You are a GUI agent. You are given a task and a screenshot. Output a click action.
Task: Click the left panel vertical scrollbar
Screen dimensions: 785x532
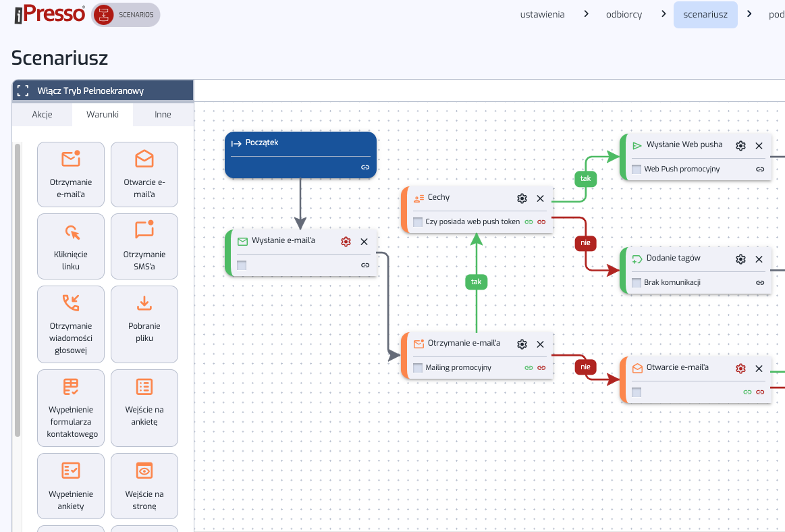pos(18,290)
